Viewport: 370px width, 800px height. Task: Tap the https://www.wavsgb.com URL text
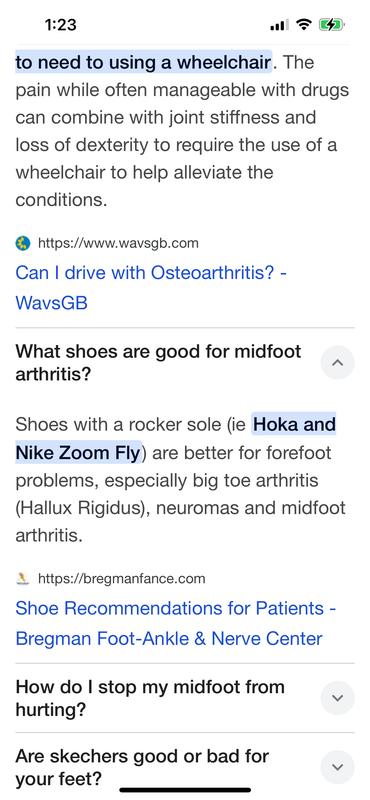pyautogui.click(x=118, y=243)
